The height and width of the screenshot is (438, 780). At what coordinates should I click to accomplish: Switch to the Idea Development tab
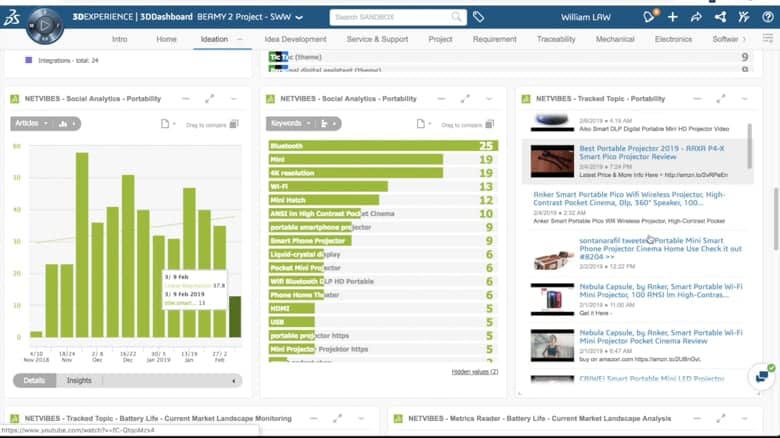click(295, 39)
